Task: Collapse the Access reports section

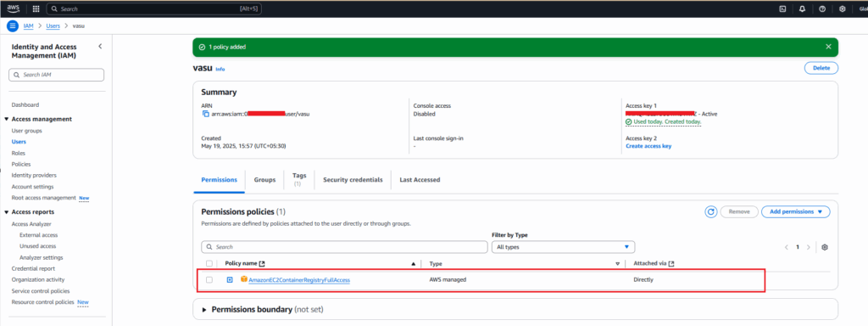Action: (6, 211)
